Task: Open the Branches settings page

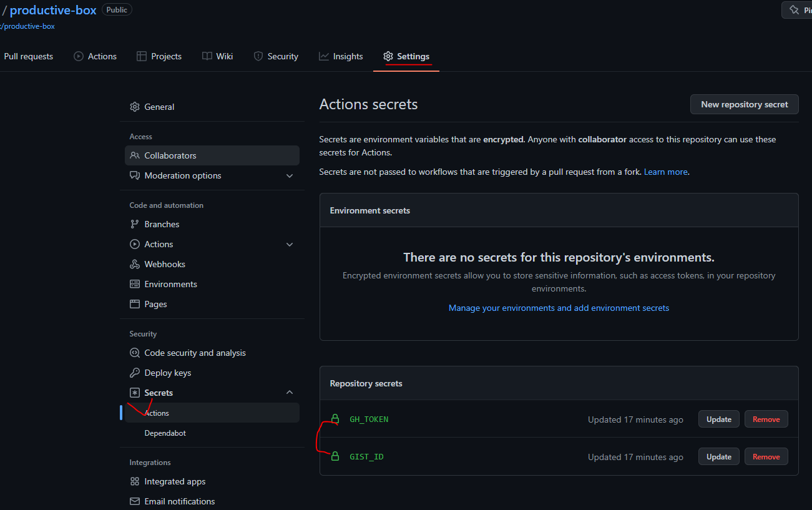Action: pos(212,224)
